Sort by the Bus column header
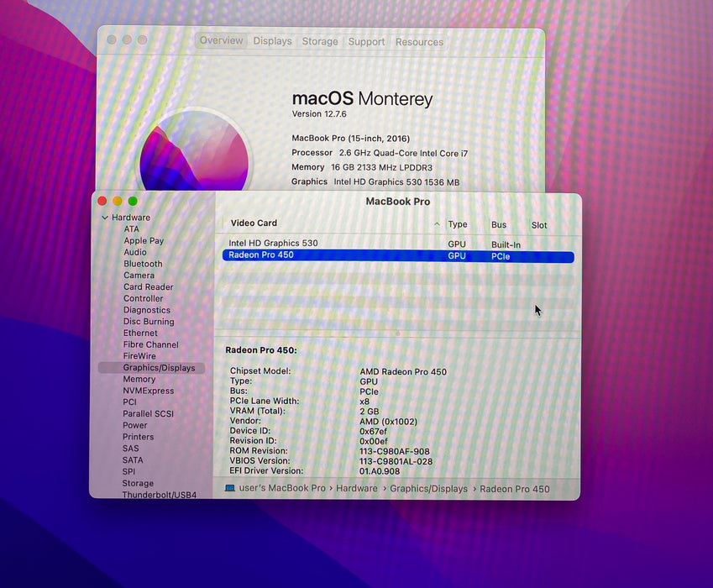Screen dimensions: 713x588 coord(499,224)
